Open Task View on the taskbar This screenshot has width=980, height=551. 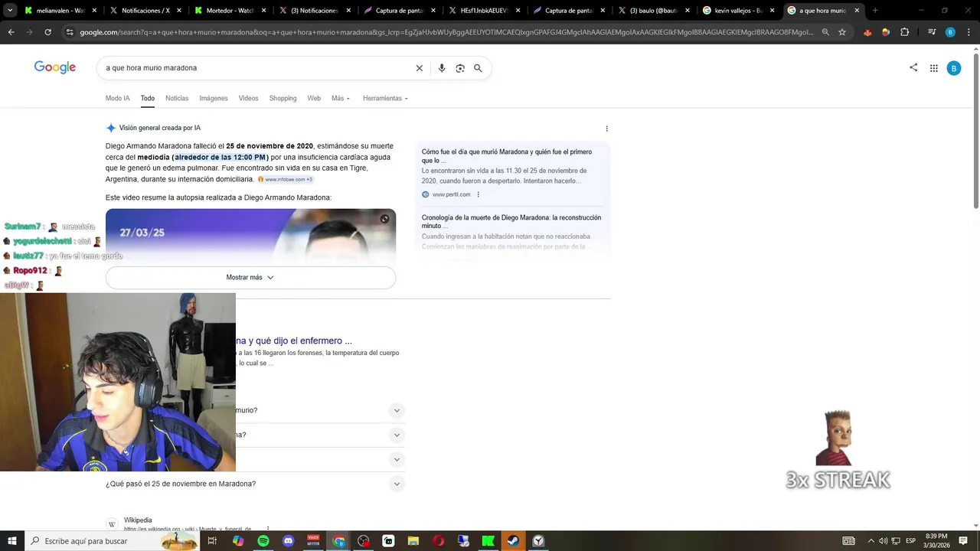tap(213, 541)
